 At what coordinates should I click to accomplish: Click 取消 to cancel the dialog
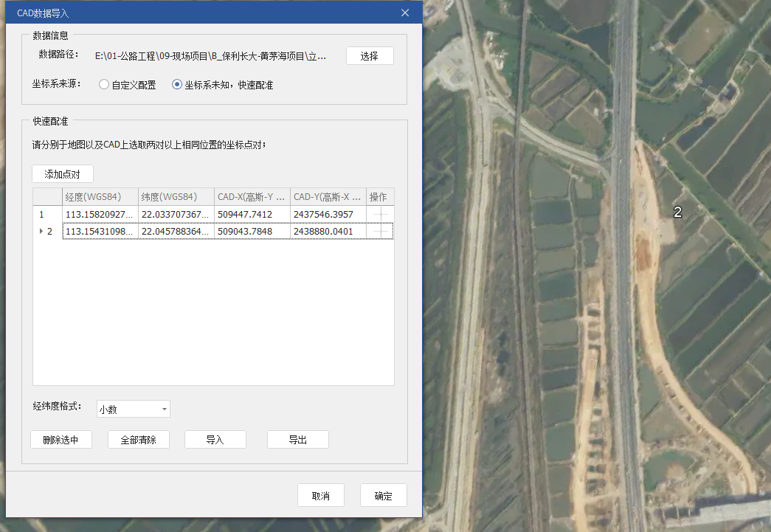[x=320, y=496]
